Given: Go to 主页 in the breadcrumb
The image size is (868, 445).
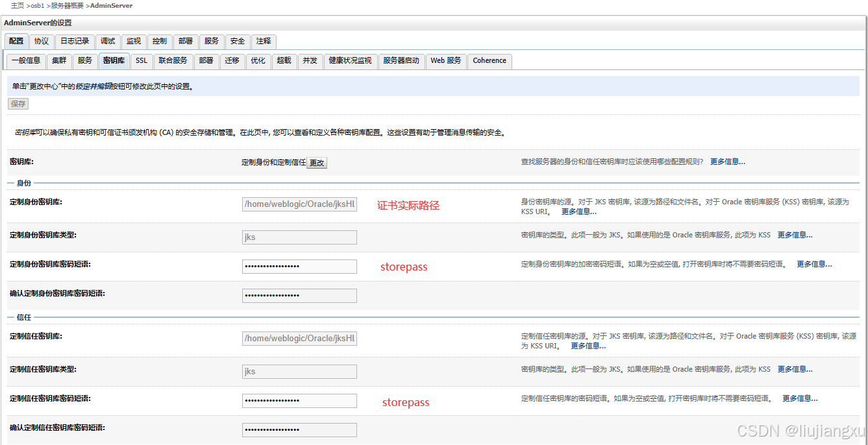Looking at the screenshot, I should click(x=18, y=5).
